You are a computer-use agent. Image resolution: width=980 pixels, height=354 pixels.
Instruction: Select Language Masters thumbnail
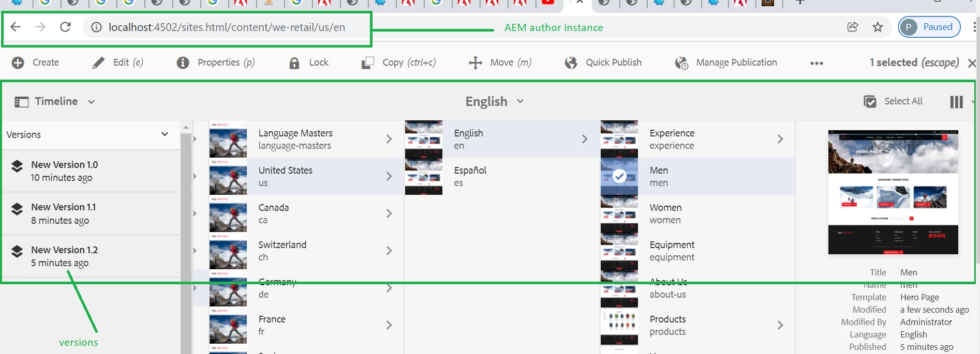coord(228,139)
